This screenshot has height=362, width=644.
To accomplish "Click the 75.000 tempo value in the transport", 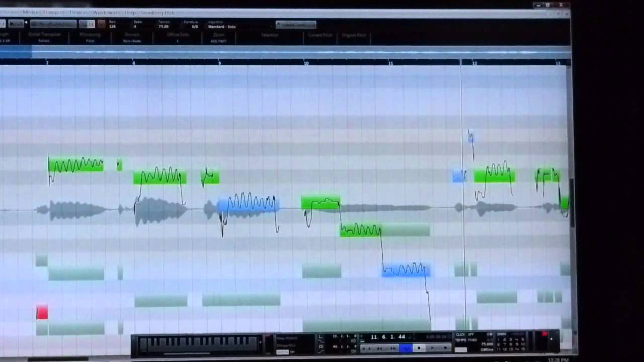I will click(487, 344).
